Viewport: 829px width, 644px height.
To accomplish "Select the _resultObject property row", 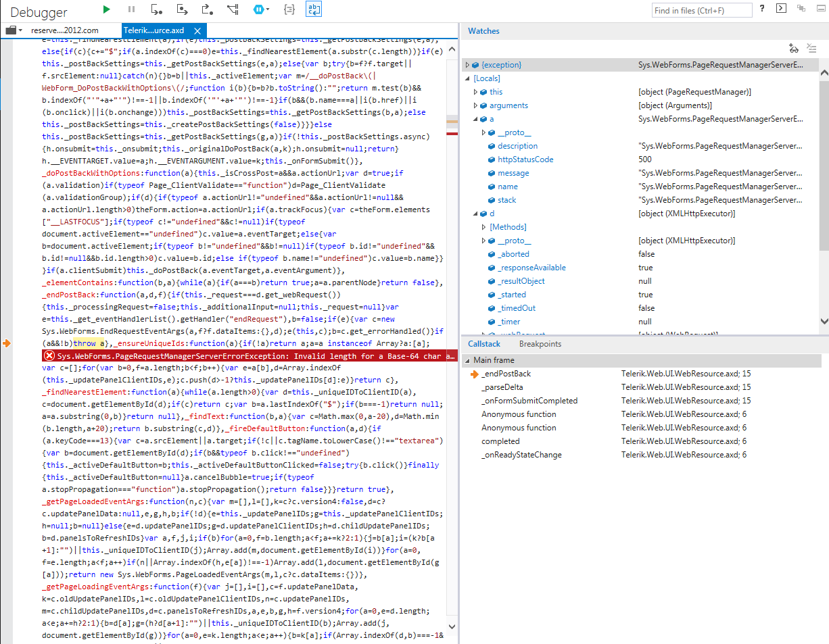I will pyautogui.click(x=640, y=281).
